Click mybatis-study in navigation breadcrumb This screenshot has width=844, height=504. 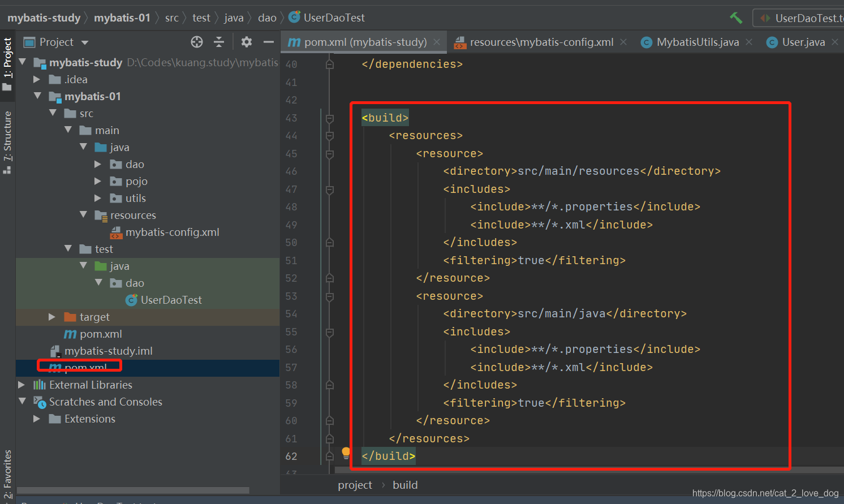tap(44, 18)
